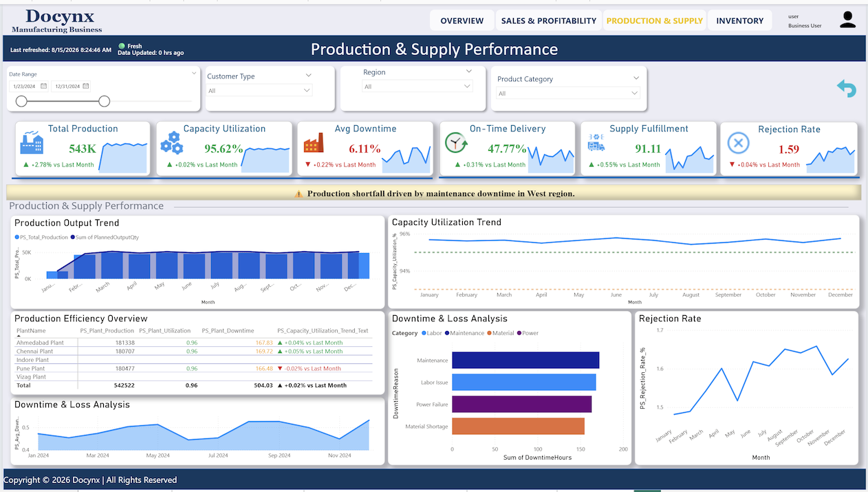Select the Pune Plant row
Image resolution: width=868 pixels, height=492 pixels.
194,368
